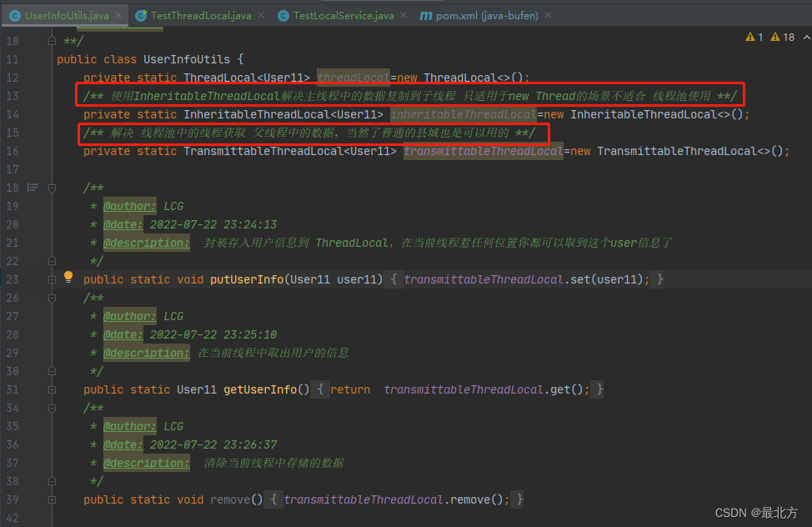Click the date value 2022-07-22 23:25:10

click(x=213, y=334)
